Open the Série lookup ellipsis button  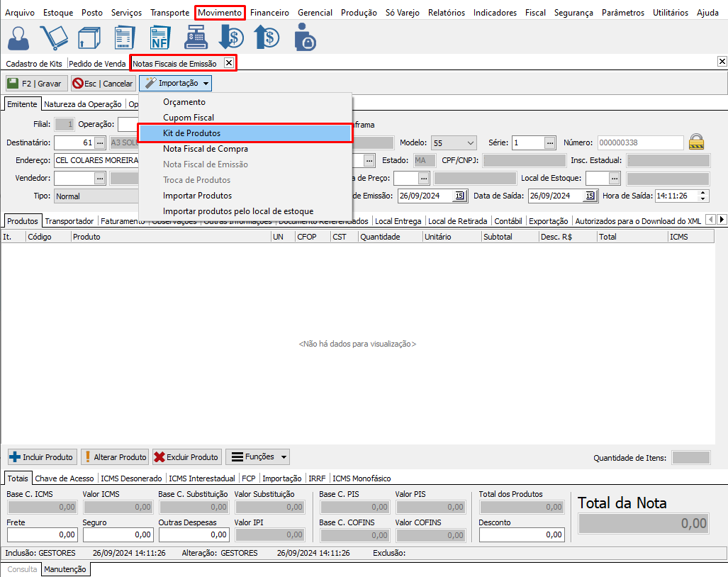tap(550, 142)
